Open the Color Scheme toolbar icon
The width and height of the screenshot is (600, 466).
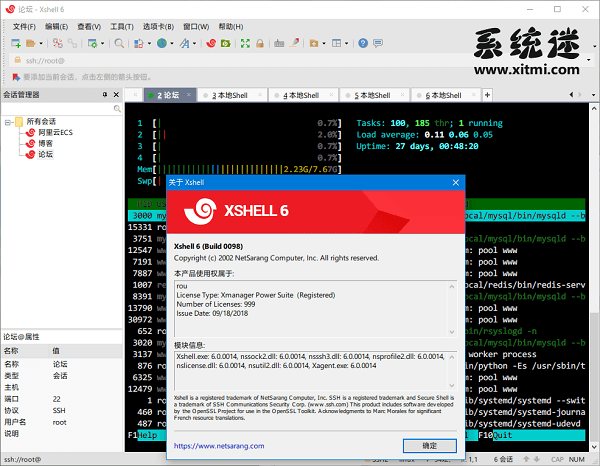(139, 43)
